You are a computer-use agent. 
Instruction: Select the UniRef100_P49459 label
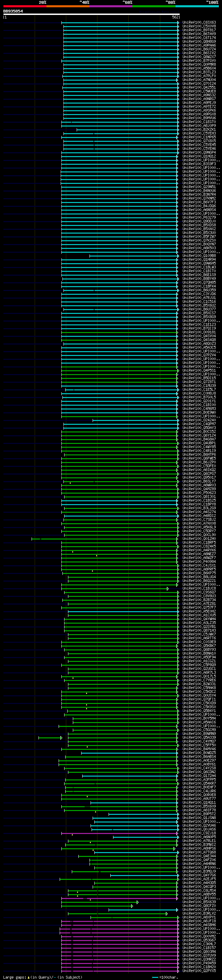click(x=199, y=964)
